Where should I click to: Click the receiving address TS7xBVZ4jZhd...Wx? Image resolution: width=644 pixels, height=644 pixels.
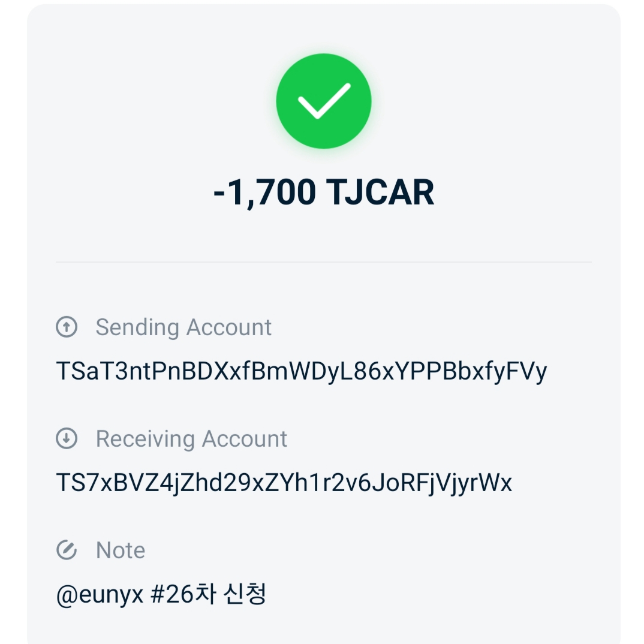[x=284, y=483]
